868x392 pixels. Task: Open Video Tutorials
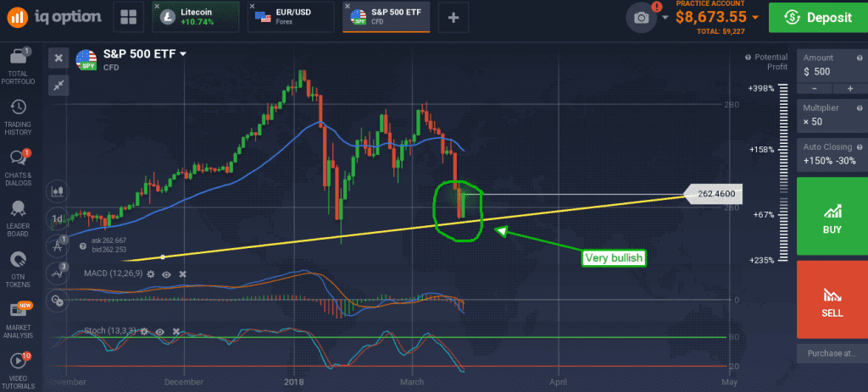20,371
